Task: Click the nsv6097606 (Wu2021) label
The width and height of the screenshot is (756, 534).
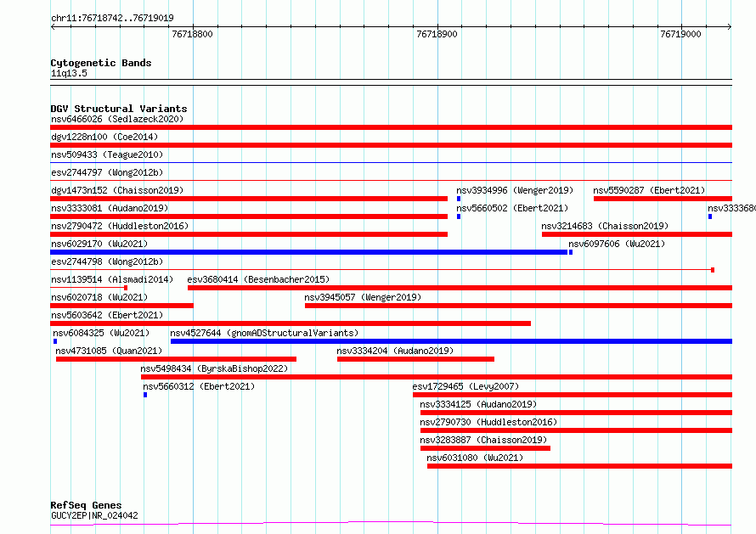Action: [617, 244]
